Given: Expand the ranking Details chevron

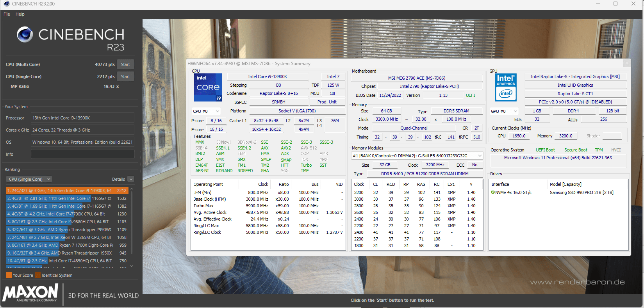Looking at the screenshot, I should [131, 179].
